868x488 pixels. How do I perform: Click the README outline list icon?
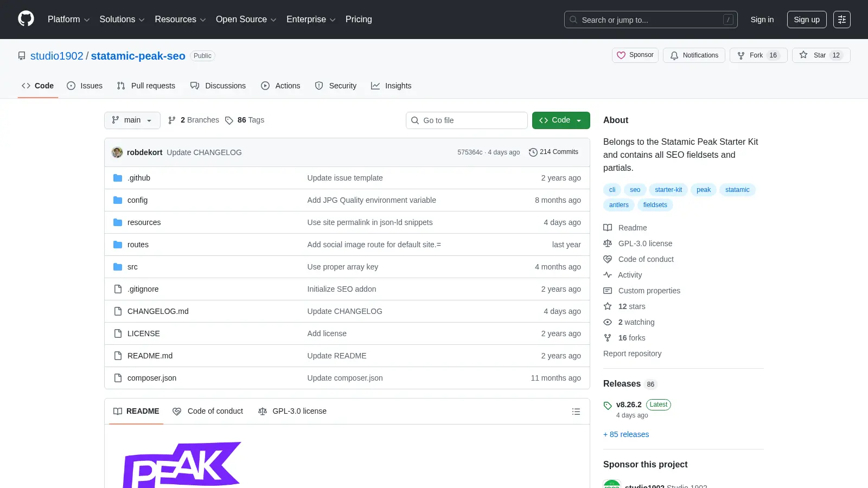pyautogui.click(x=576, y=412)
